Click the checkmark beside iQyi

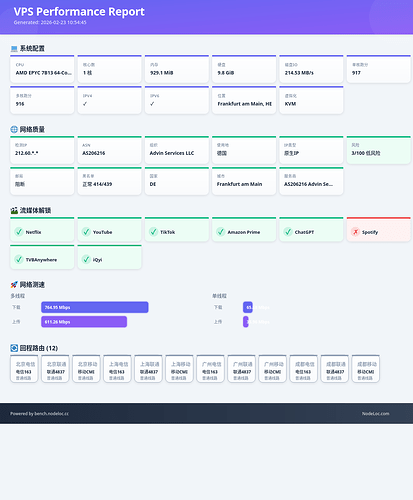(x=86, y=259)
